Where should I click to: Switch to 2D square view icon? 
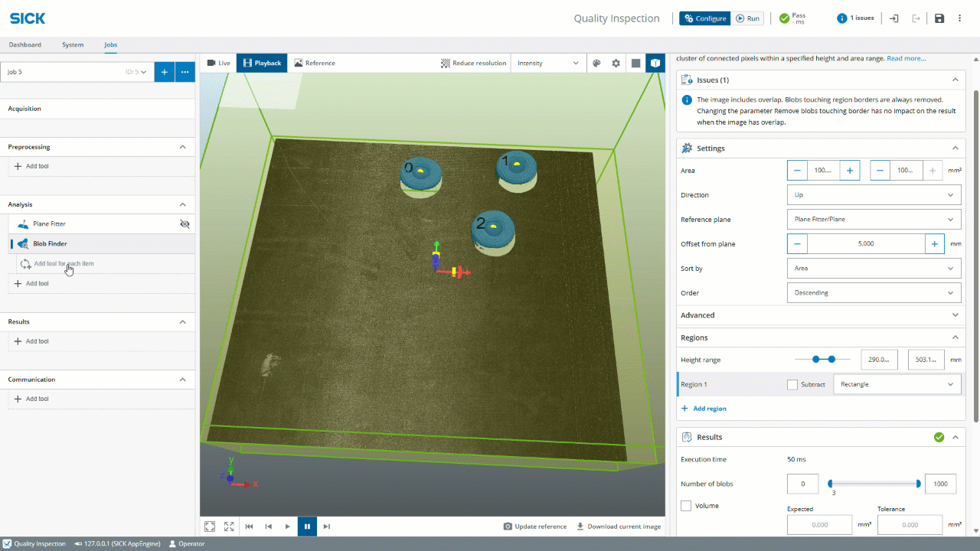635,64
